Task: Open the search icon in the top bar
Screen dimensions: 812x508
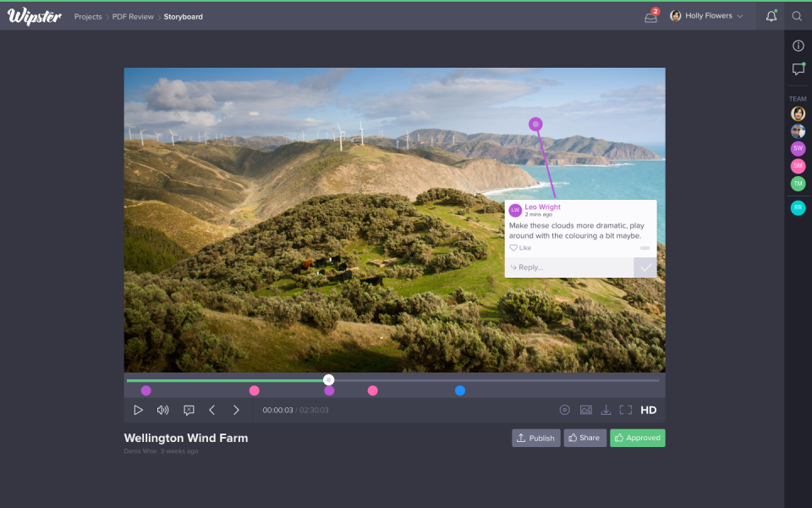Action: point(797,16)
